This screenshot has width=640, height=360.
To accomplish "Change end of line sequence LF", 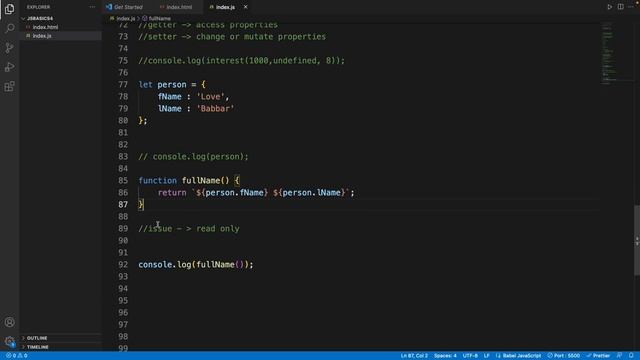I will (x=487, y=356).
